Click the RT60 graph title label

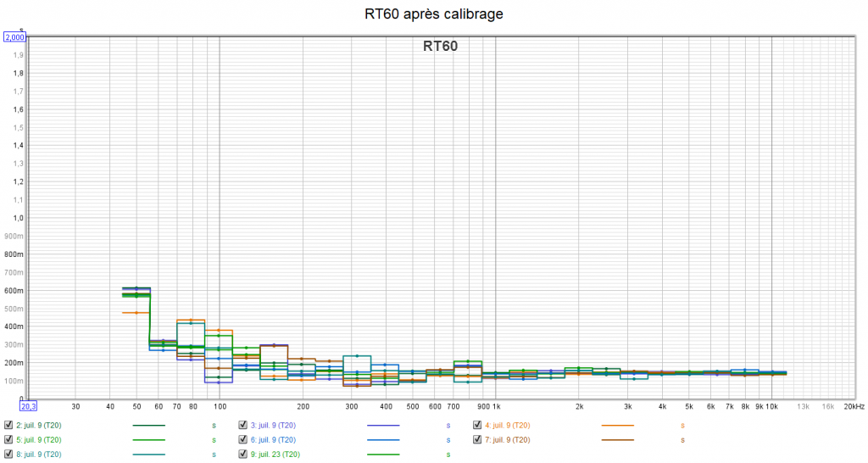point(440,47)
